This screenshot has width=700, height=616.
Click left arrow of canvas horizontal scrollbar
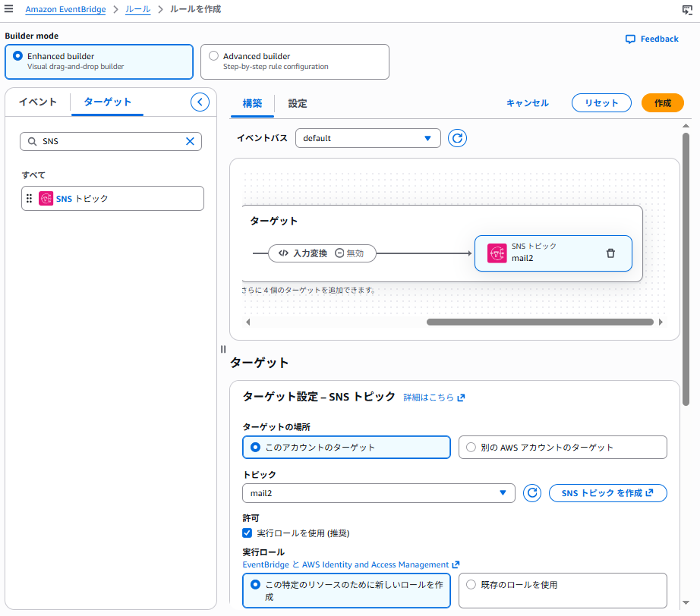248,322
